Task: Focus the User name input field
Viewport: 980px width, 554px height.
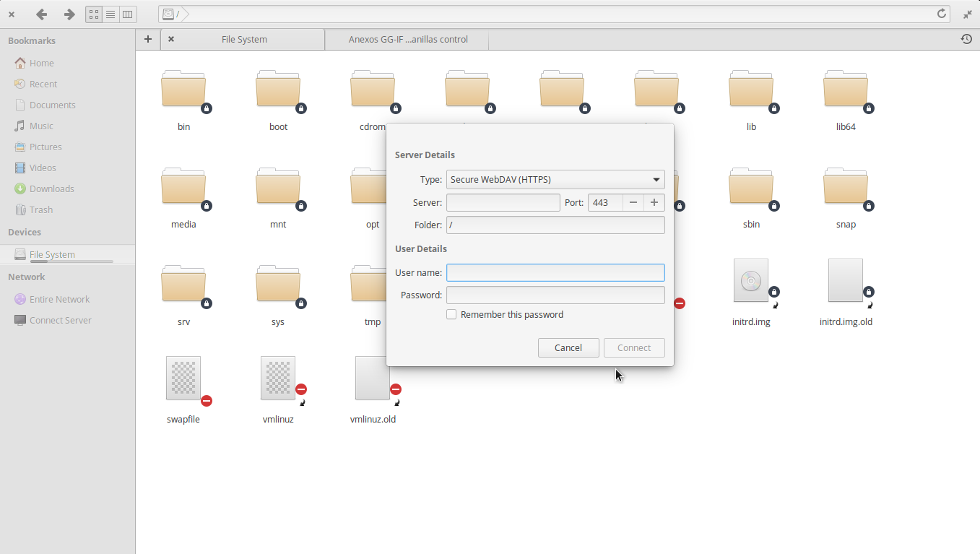Action: [x=555, y=272]
